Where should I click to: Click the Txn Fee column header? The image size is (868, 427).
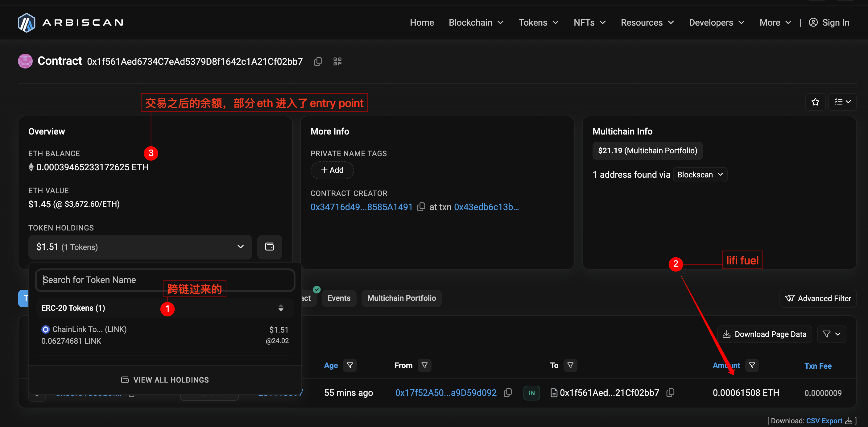(818, 366)
